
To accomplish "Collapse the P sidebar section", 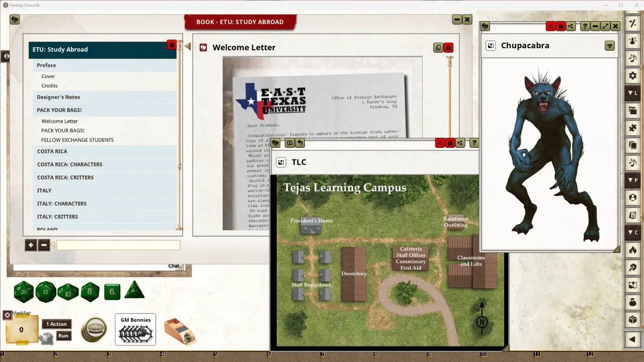I will click(632, 180).
